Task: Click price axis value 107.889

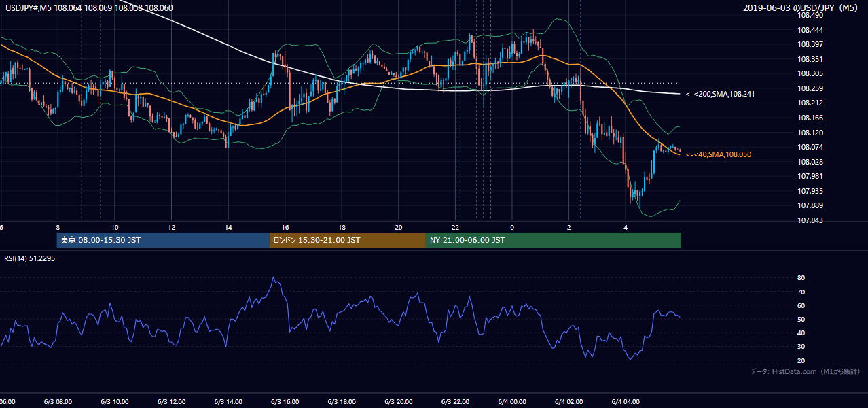Action: [x=810, y=205]
